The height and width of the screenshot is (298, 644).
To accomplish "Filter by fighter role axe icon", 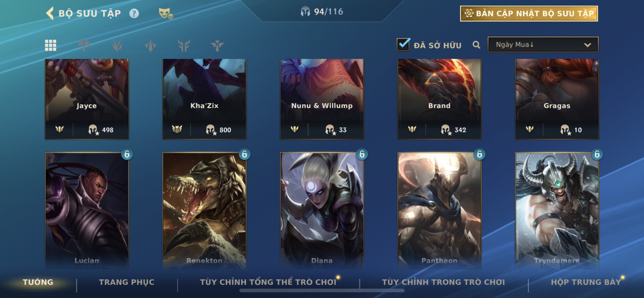I will pyautogui.click(x=84, y=45).
